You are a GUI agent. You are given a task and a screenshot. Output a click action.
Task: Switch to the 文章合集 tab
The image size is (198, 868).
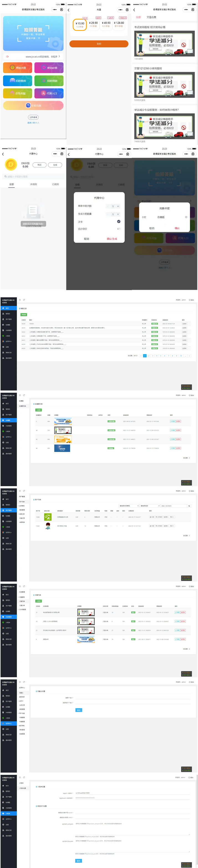[151, 17]
